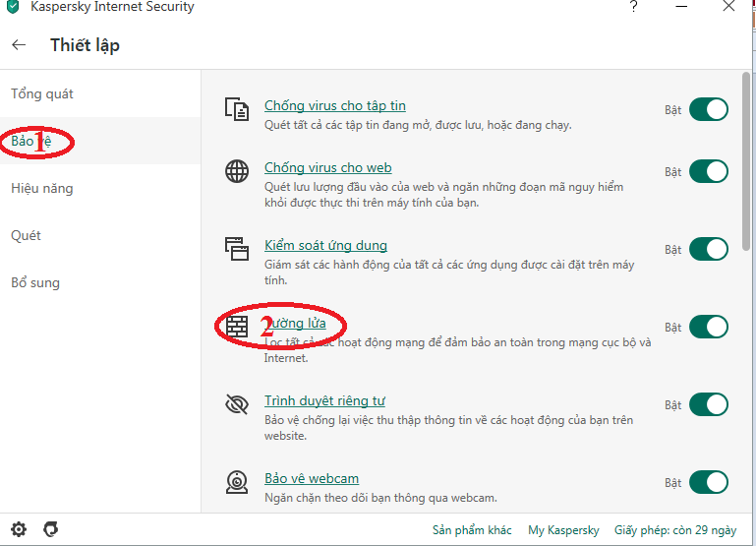Screen dimensions: 756x546
Task: Click the support agent icon beside gear
Action: tap(51, 529)
